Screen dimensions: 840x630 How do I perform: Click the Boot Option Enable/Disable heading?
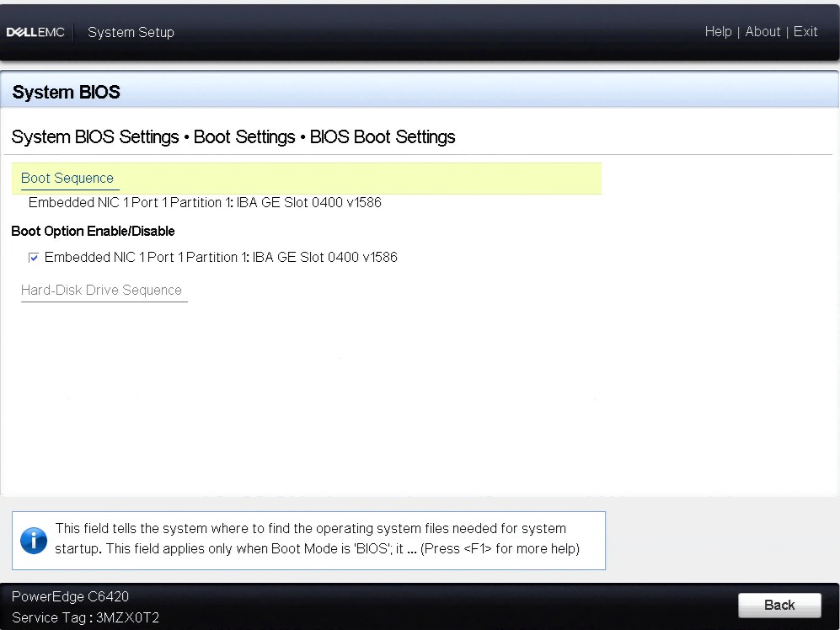point(93,231)
